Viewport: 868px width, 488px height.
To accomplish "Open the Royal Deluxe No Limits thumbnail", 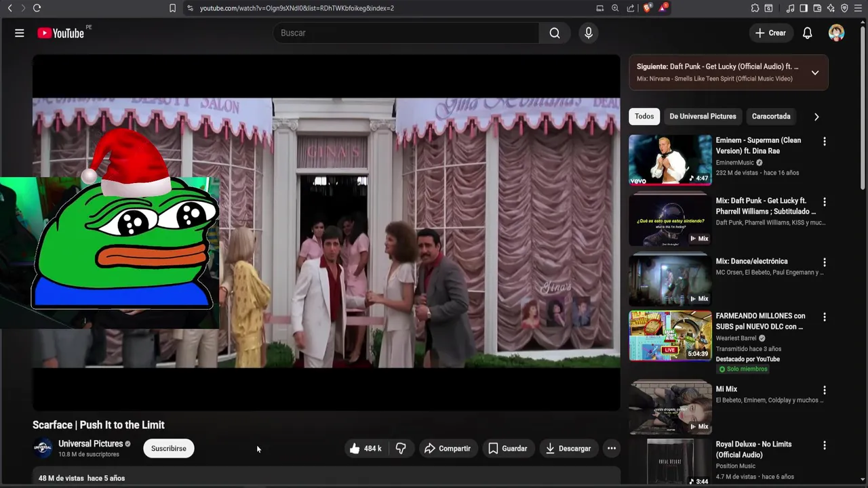I will 670,462.
